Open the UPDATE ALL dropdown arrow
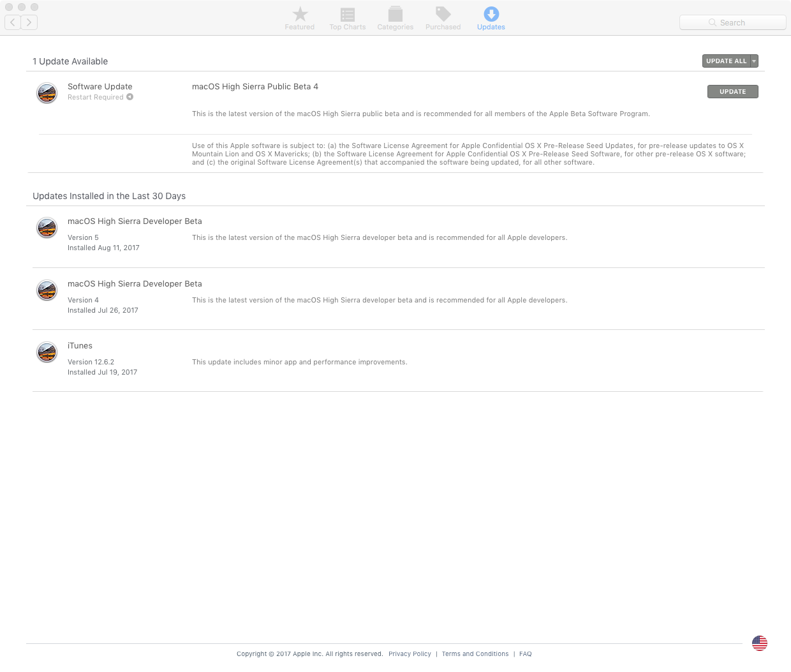Image resolution: width=791 pixels, height=672 pixels. tap(754, 61)
